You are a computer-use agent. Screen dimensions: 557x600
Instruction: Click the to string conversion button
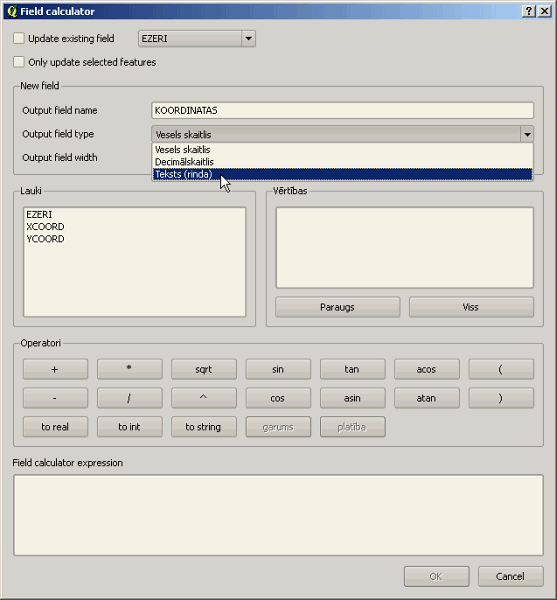point(204,427)
